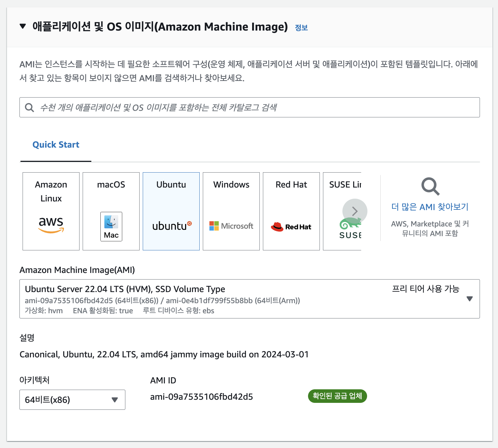Select the Amazon Linux AMI card
498x448 pixels.
(x=51, y=211)
